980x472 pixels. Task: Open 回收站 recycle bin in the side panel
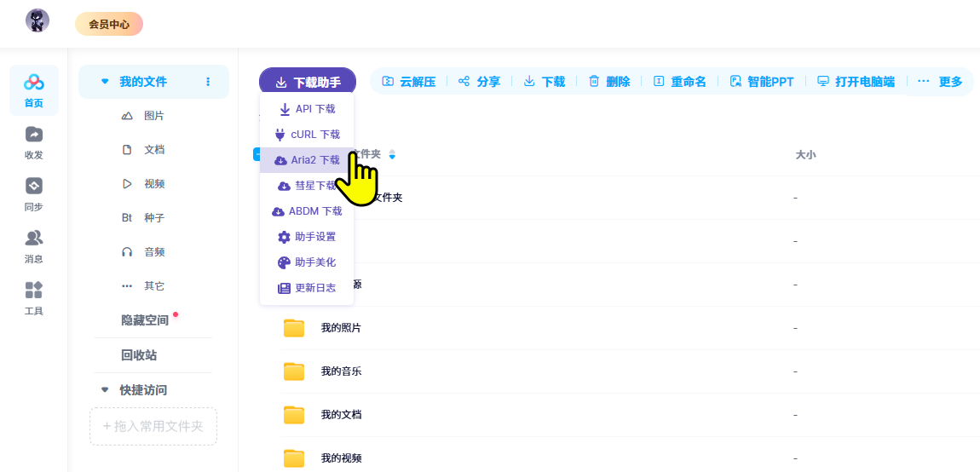pos(139,355)
